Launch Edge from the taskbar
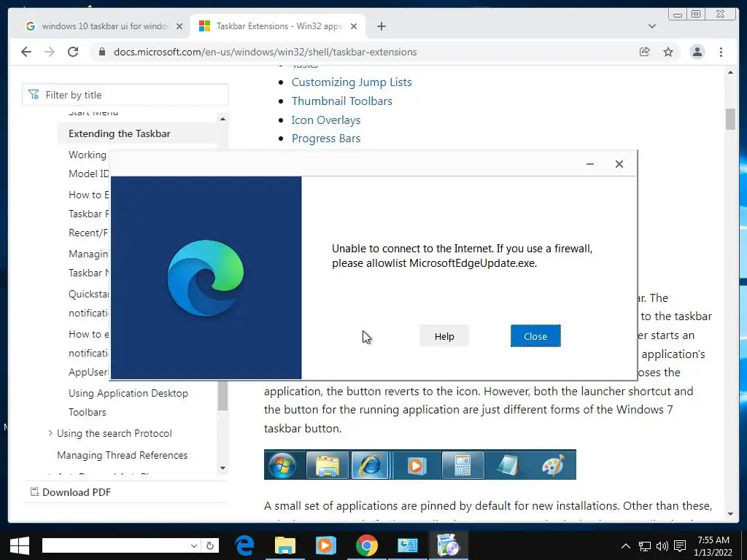The height and width of the screenshot is (560, 747). click(244, 545)
